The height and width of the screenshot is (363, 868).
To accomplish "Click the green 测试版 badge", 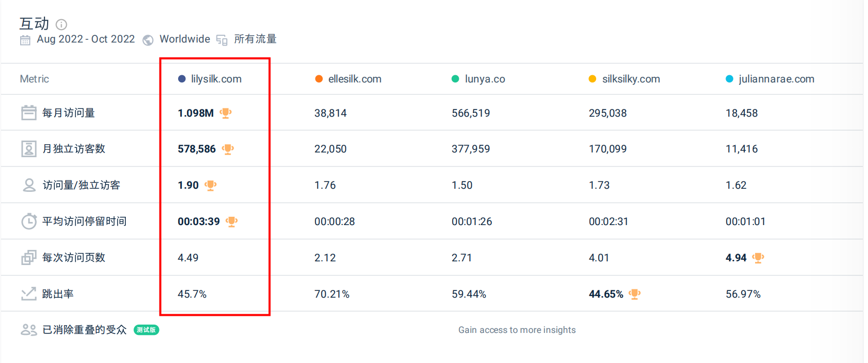I will (147, 330).
